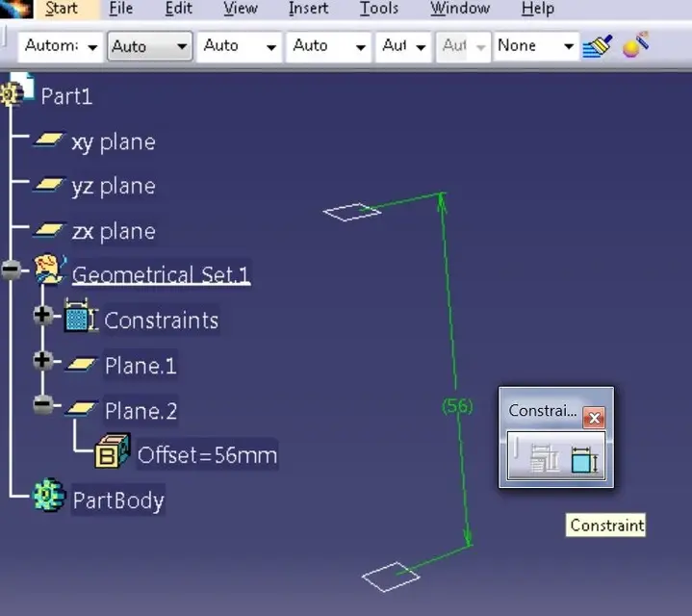Open the Start menu
This screenshot has width=692, height=616.
pyautogui.click(x=62, y=9)
